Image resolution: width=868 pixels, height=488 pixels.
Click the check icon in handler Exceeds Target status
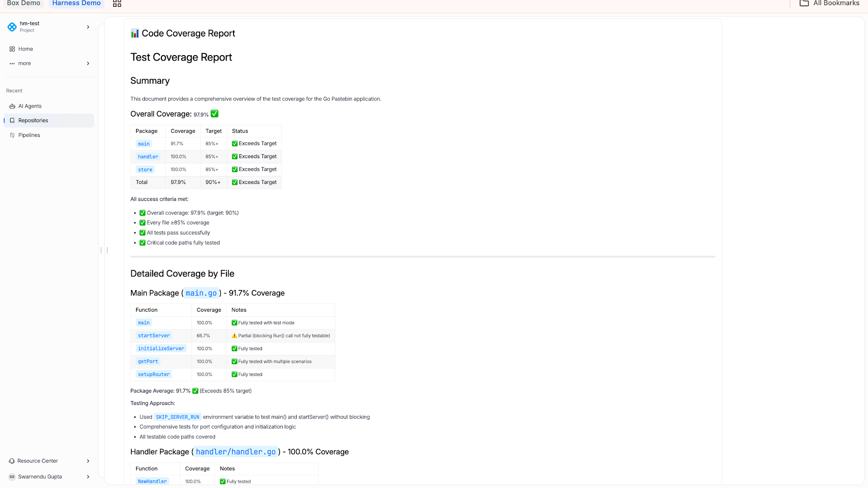tap(235, 156)
